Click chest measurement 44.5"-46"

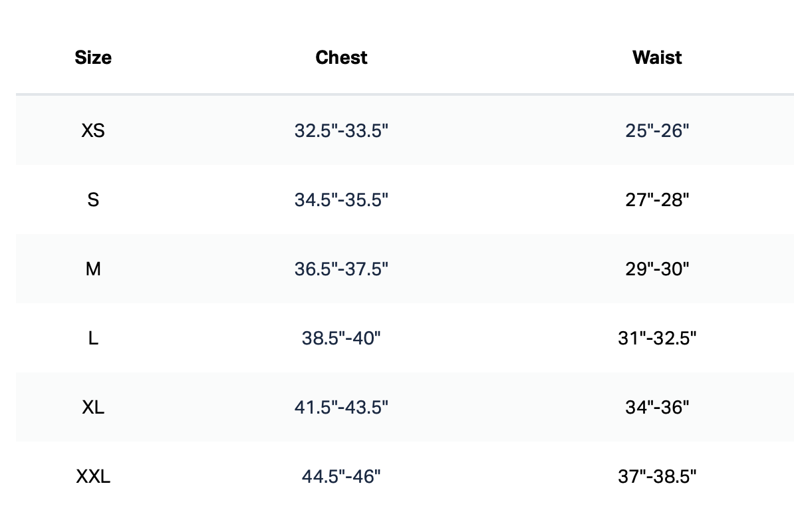click(341, 476)
